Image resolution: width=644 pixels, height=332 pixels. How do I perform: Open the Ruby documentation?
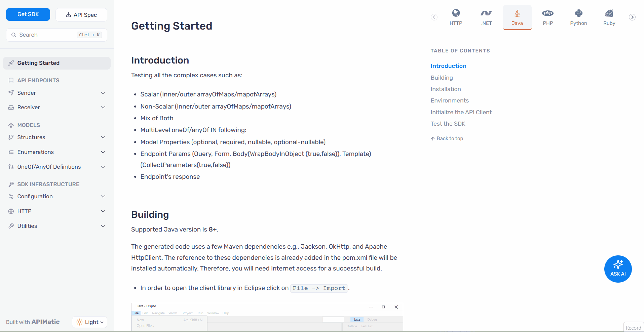click(609, 17)
